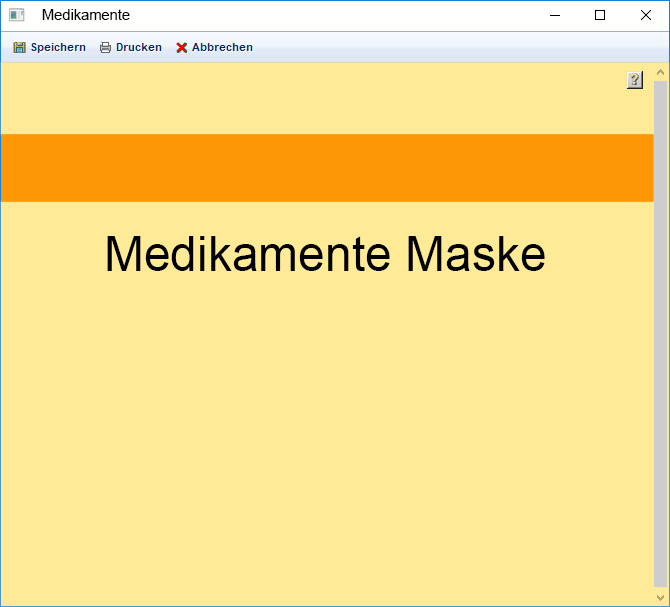Click the scrollbar up arrow
Image resolution: width=670 pixels, height=607 pixels.
(660, 72)
